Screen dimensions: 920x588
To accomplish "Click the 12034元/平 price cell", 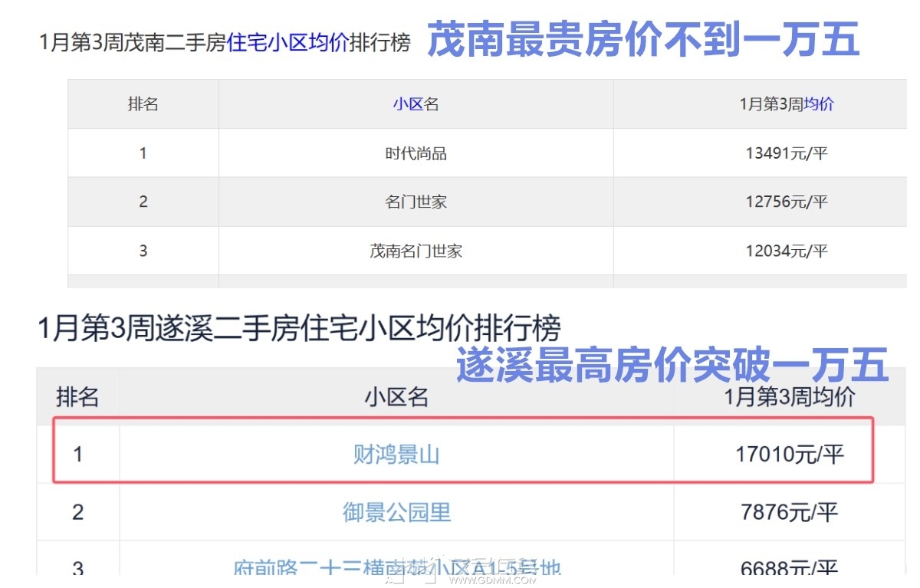I will [x=787, y=251].
